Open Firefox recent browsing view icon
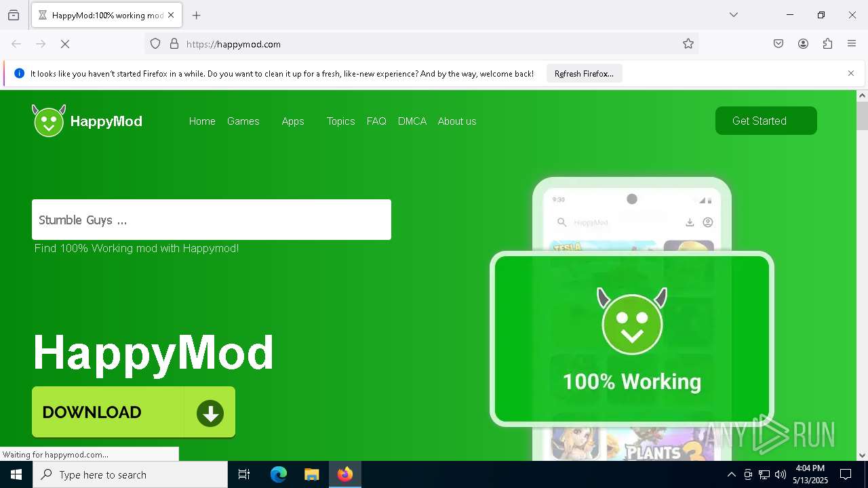868x488 pixels. [14, 15]
